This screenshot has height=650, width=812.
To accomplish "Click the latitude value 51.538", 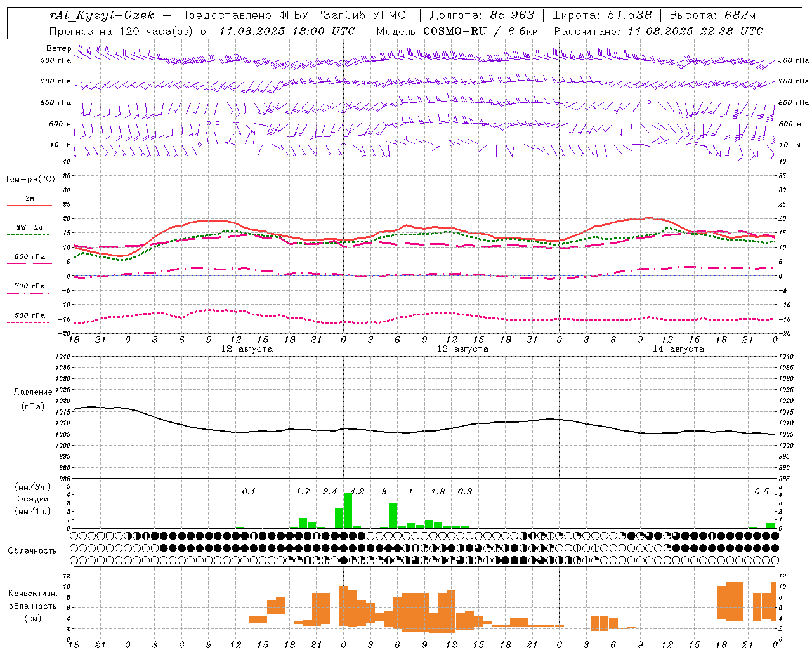I will [629, 15].
